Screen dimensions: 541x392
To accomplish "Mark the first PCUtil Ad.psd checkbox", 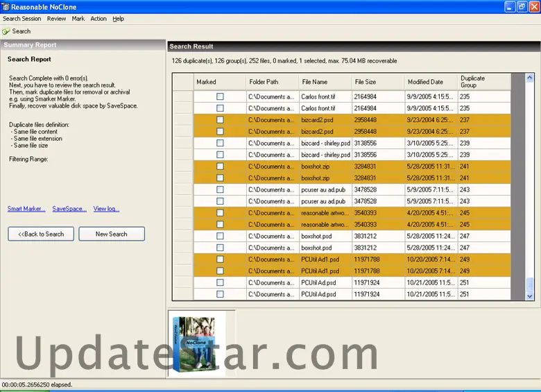I will click(x=220, y=282).
